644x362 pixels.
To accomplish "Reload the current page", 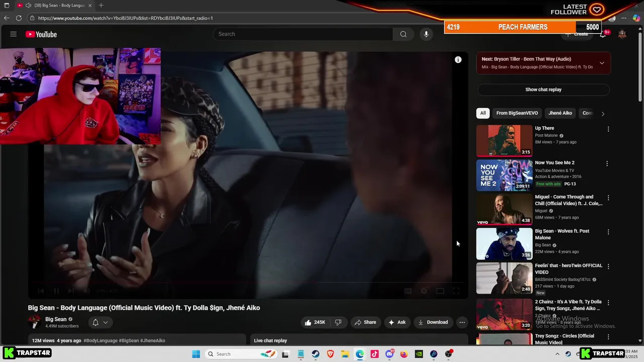I will [19, 18].
